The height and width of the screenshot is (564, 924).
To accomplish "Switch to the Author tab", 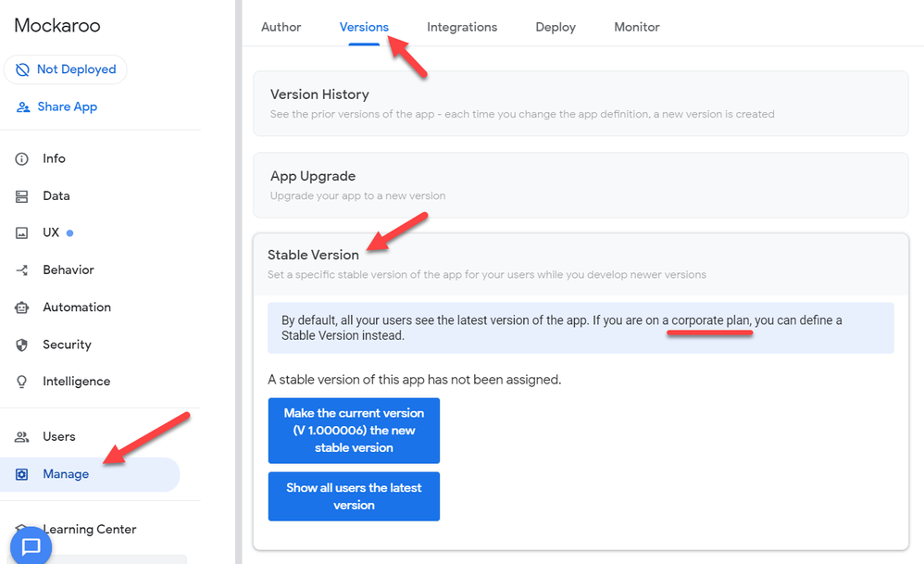I will [x=281, y=27].
